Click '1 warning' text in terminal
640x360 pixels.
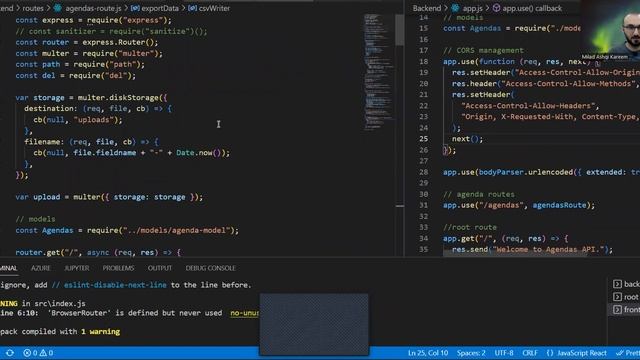[100, 331]
